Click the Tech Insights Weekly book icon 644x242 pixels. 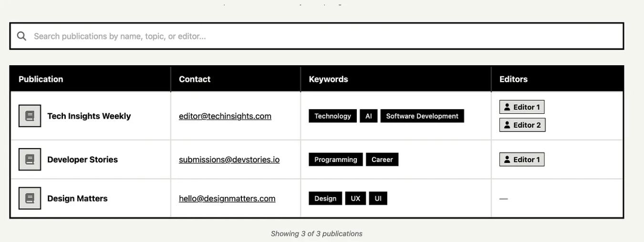pyautogui.click(x=30, y=116)
